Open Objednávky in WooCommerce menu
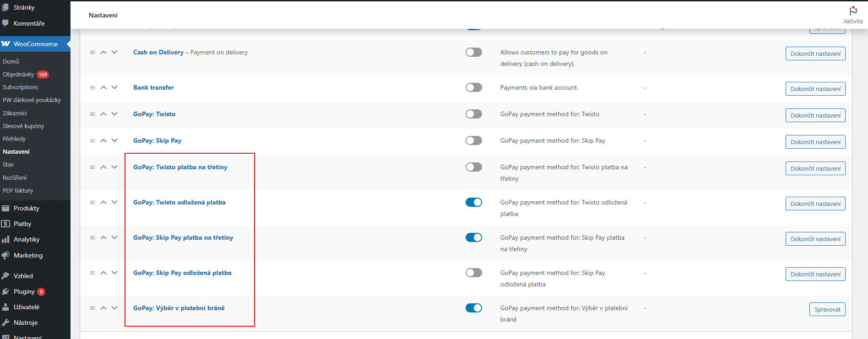Image resolution: width=868 pixels, height=339 pixels. [18, 74]
